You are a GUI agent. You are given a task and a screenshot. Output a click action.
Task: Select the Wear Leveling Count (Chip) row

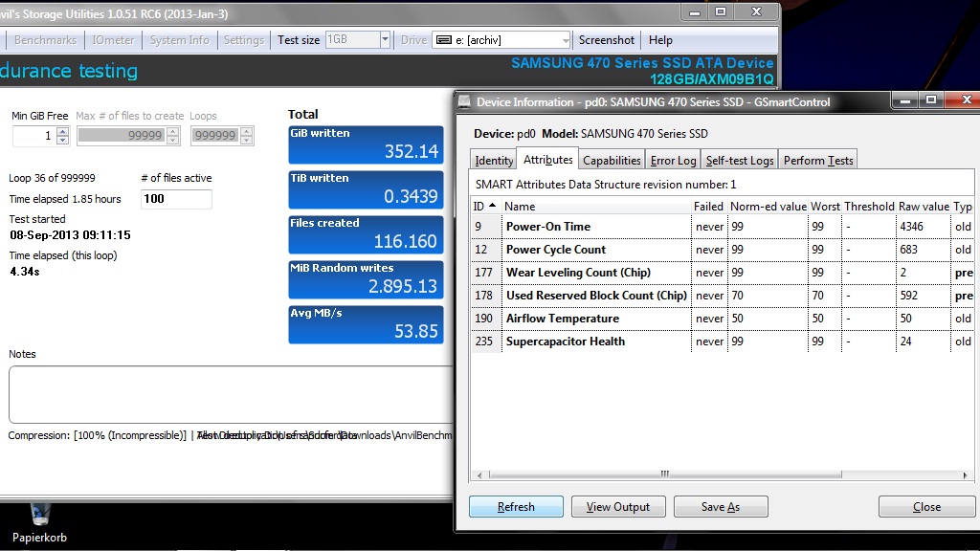coord(723,273)
